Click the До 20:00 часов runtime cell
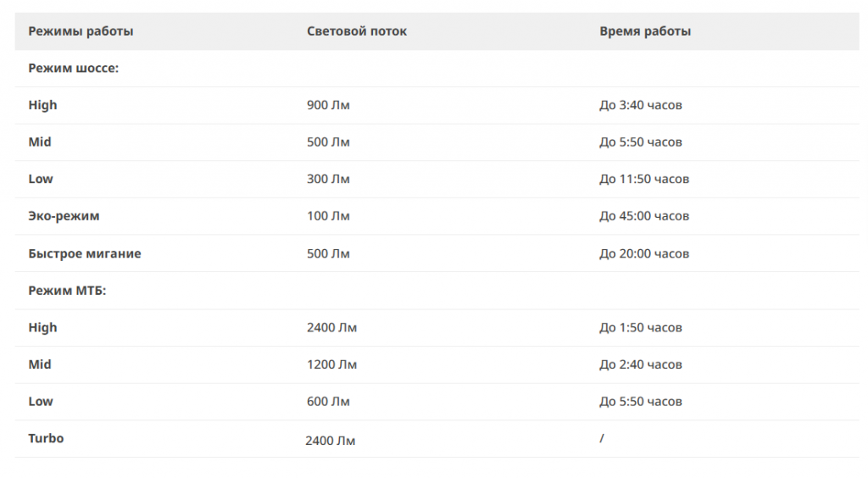The height and width of the screenshot is (478, 868). (x=644, y=253)
